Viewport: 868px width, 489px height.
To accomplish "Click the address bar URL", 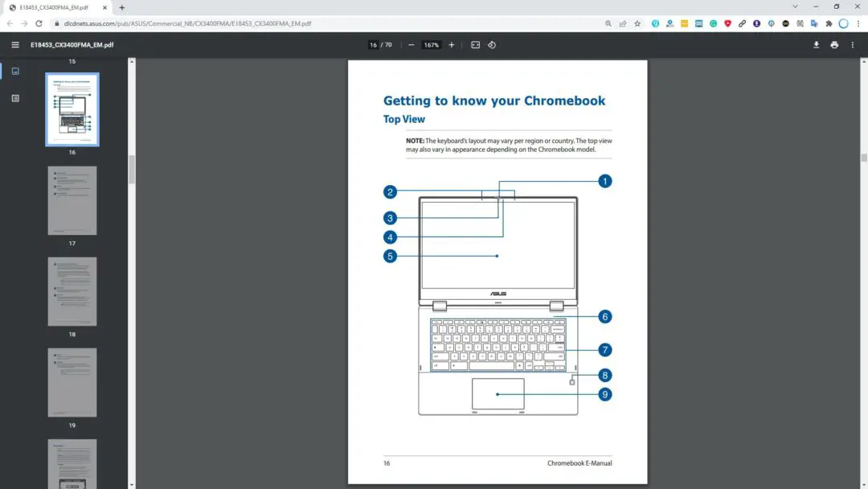I will [187, 24].
